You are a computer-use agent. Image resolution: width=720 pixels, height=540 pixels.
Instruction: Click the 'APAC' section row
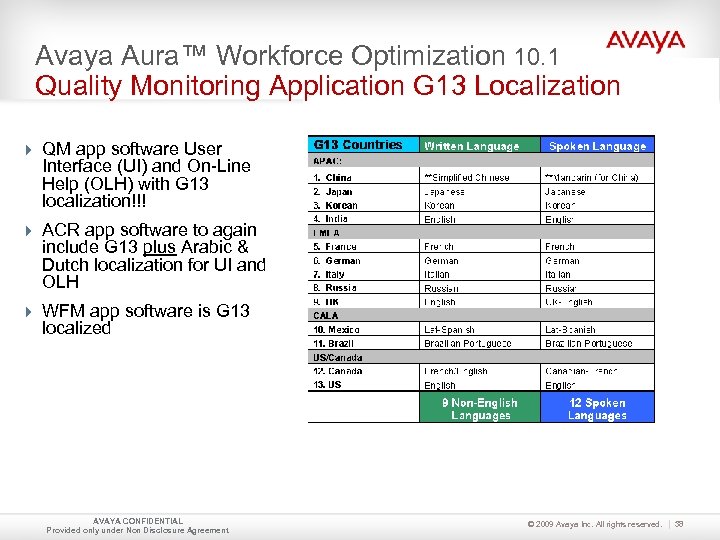(481, 161)
